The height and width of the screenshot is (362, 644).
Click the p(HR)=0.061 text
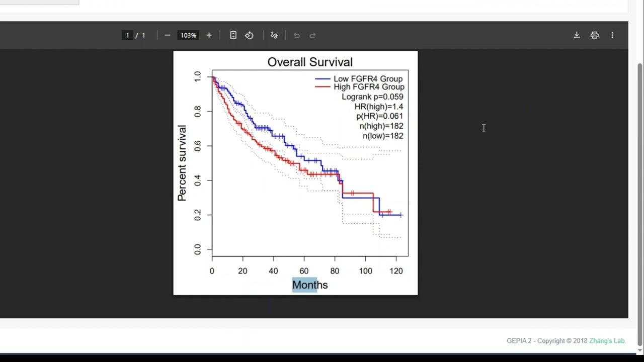click(x=379, y=116)
